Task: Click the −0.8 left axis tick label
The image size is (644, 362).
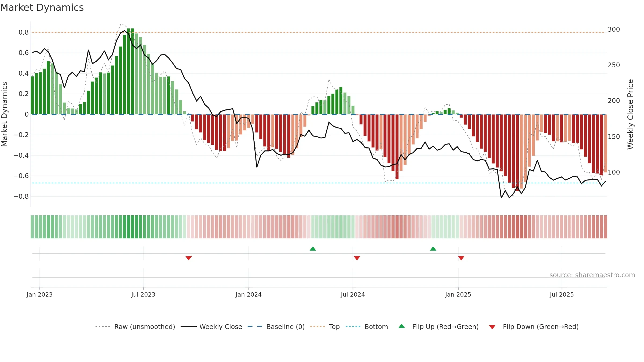Action: (21, 197)
